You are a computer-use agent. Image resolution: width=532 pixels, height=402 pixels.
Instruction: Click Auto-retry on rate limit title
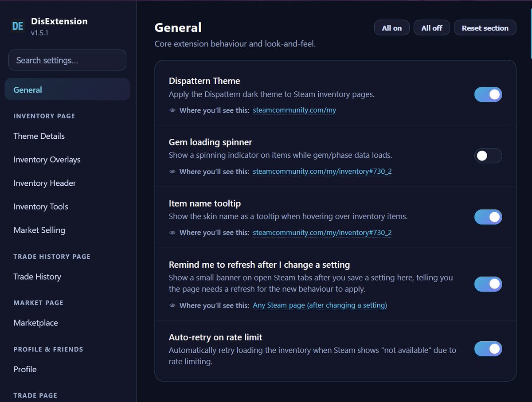215,337
